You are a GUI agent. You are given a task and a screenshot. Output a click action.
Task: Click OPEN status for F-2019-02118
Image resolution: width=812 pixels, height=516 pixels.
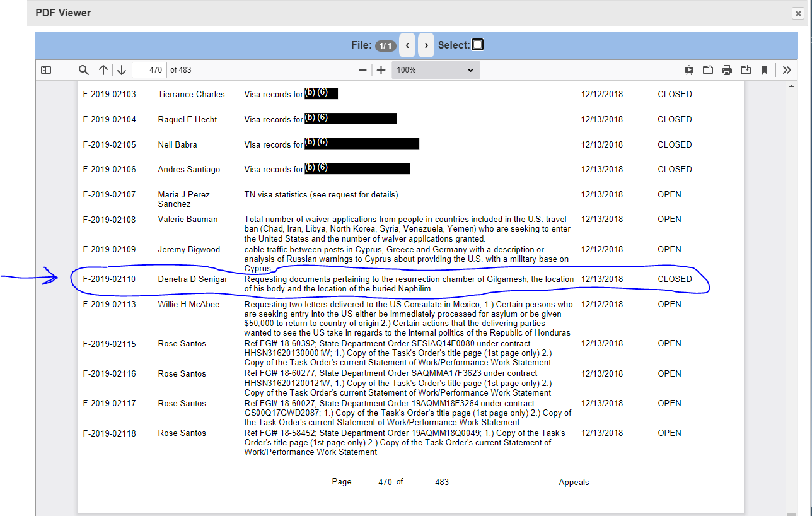(670, 433)
